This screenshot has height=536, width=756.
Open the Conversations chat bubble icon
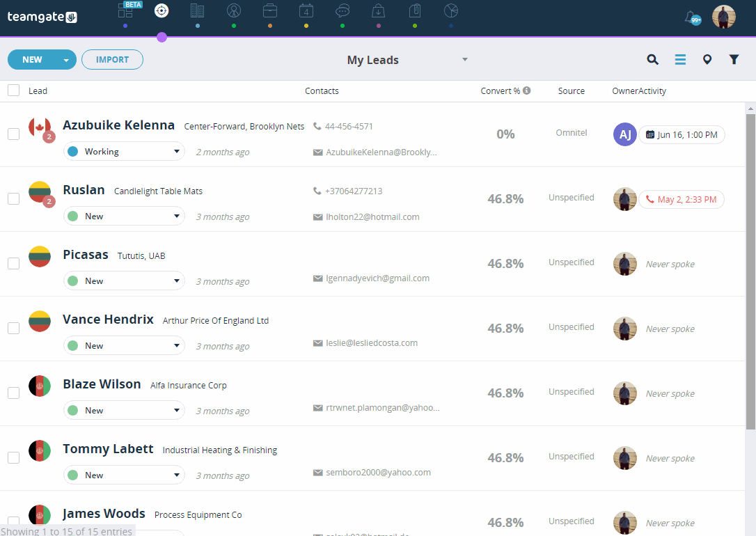click(342, 10)
